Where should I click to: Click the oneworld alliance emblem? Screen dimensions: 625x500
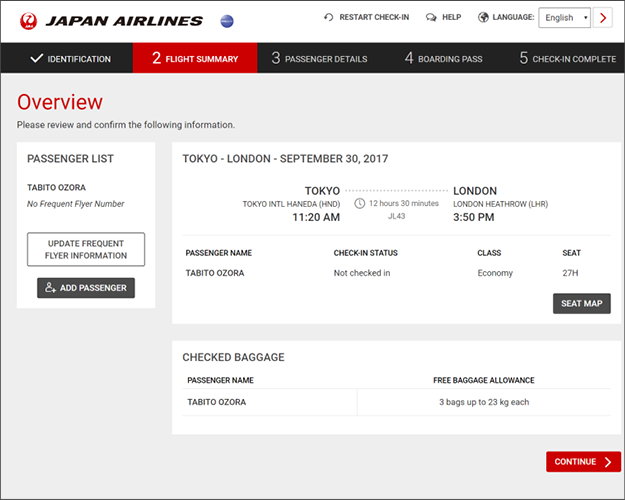tap(227, 19)
